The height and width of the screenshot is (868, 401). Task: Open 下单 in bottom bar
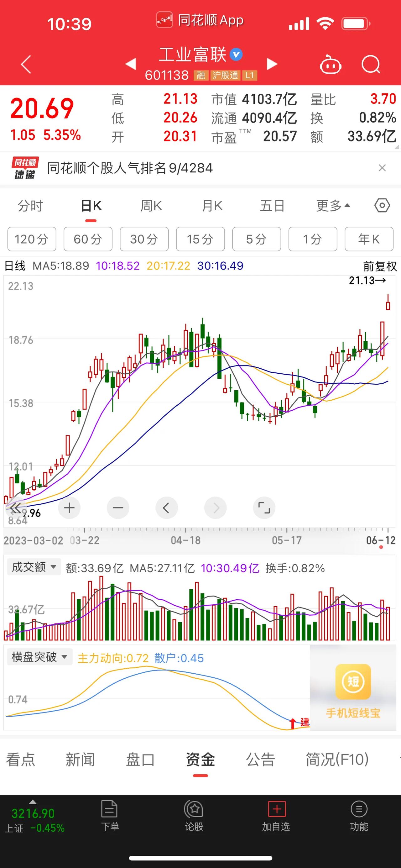pos(110,816)
